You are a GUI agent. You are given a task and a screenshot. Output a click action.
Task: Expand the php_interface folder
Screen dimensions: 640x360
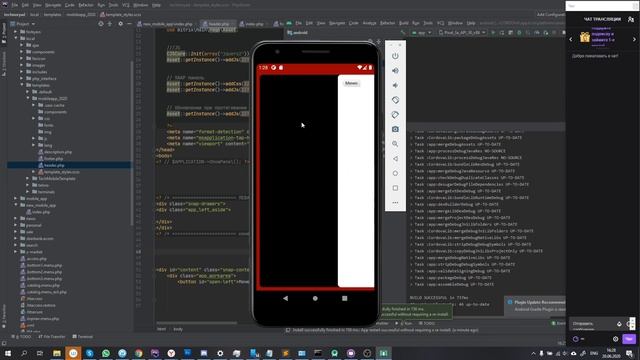pyautogui.click(x=22, y=78)
